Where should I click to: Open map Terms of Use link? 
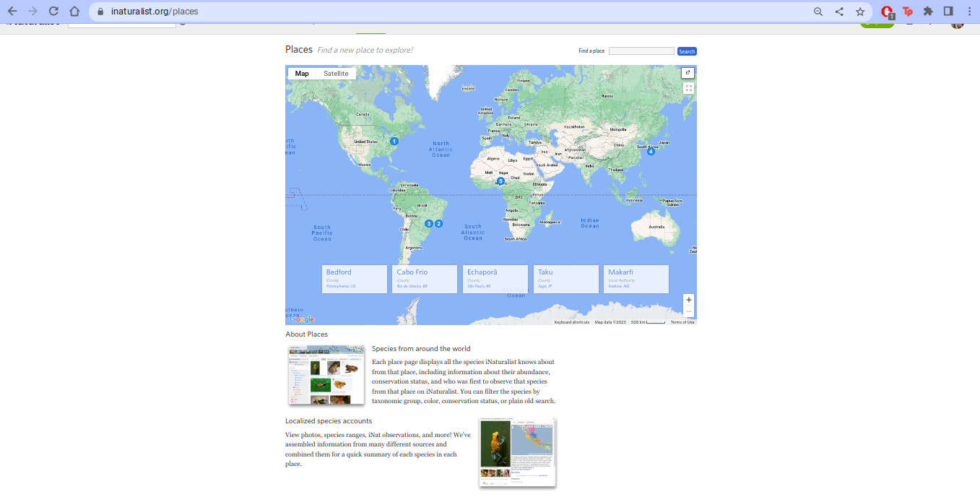click(682, 322)
